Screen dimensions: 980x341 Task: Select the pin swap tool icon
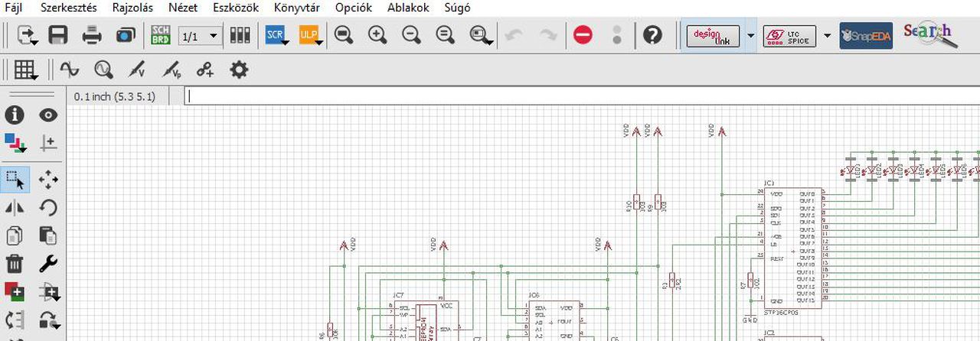point(15,320)
